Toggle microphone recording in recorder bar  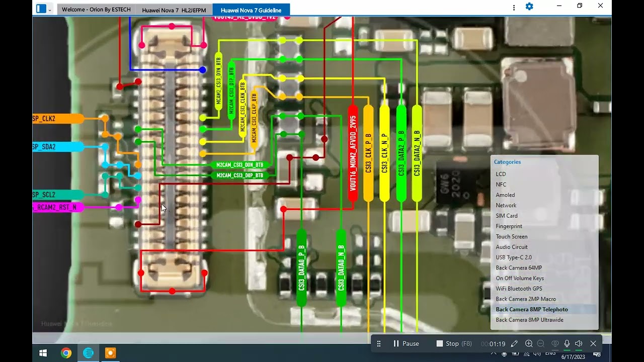click(567, 344)
